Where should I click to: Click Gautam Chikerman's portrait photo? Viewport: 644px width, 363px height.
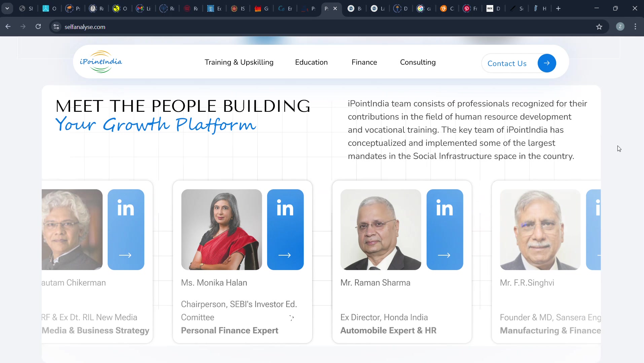click(72, 230)
